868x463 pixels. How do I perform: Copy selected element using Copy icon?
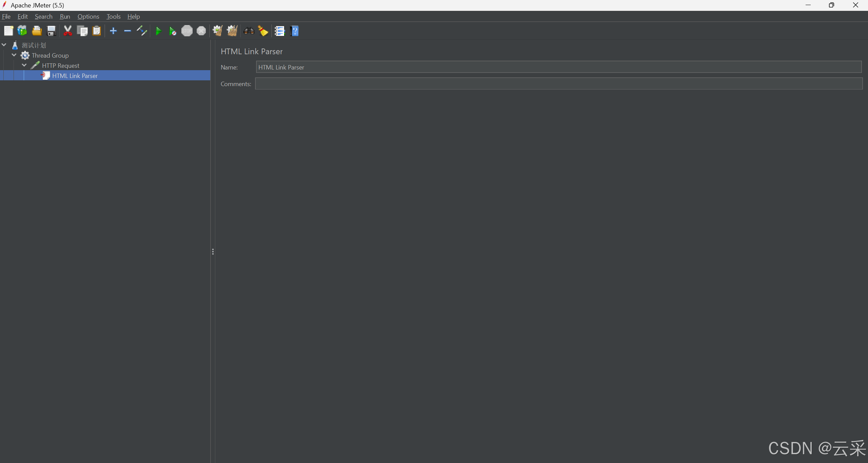pyautogui.click(x=82, y=31)
